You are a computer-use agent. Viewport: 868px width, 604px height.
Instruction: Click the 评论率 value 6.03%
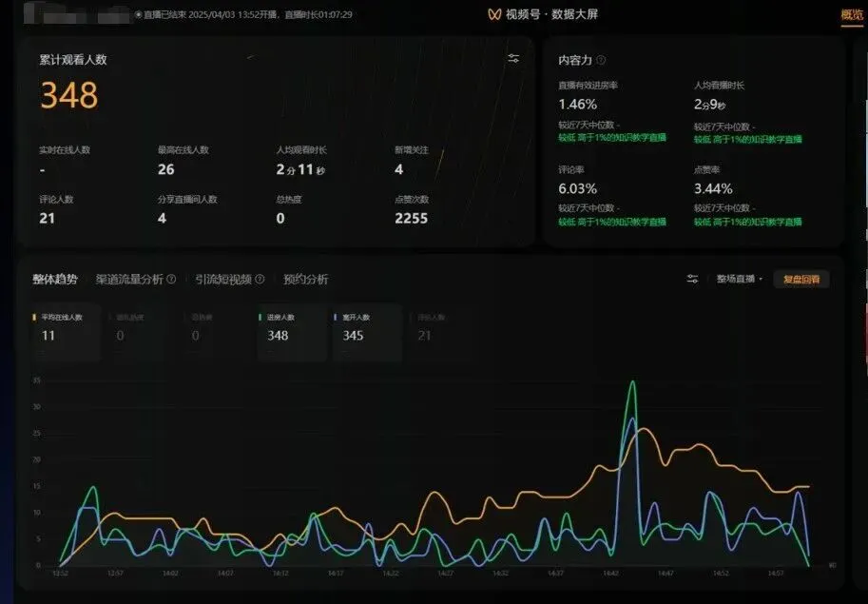click(577, 188)
